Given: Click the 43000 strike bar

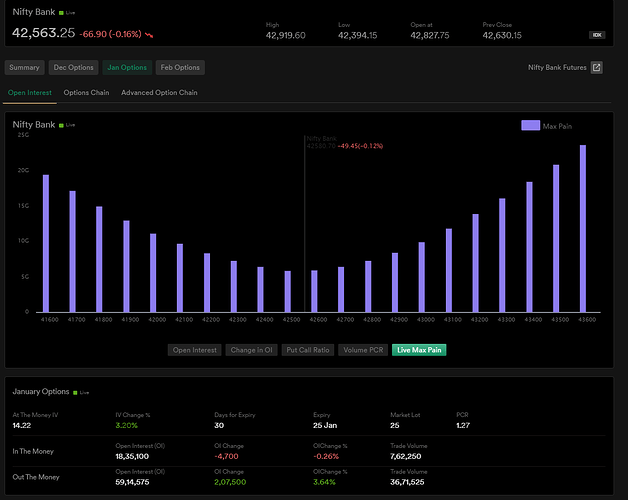Looking at the screenshot, I should click(x=422, y=277).
